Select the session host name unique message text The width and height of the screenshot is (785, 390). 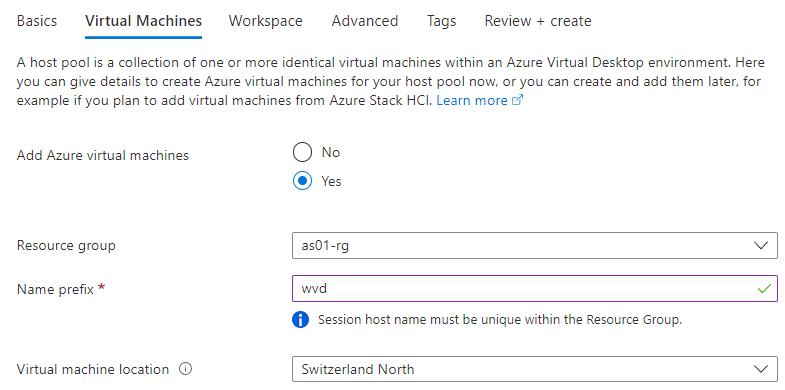pyautogui.click(x=500, y=320)
